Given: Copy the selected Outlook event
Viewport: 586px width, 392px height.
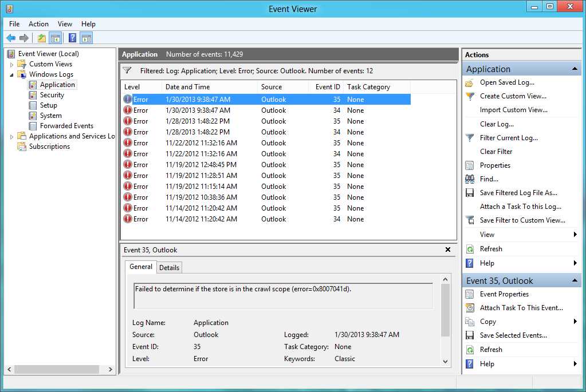Looking at the screenshot, I should click(486, 321).
